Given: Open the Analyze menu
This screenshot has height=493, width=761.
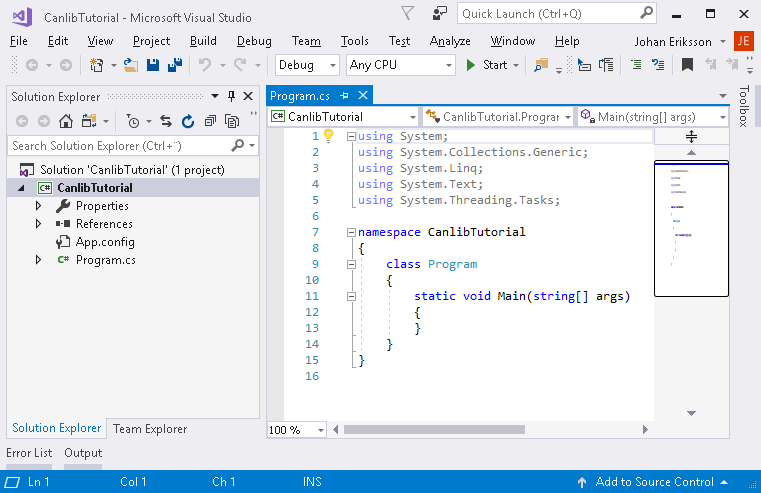Looking at the screenshot, I should click(x=450, y=41).
